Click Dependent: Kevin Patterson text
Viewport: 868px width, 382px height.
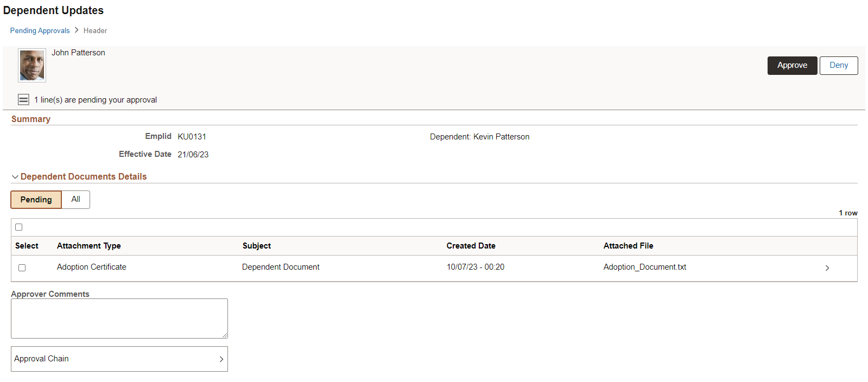(x=480, y=137)
